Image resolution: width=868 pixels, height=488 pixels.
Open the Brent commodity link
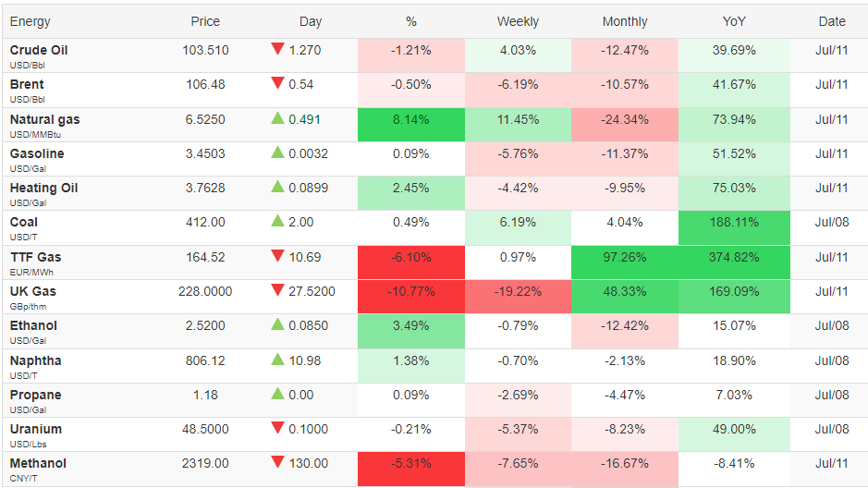tap(27, 85)
